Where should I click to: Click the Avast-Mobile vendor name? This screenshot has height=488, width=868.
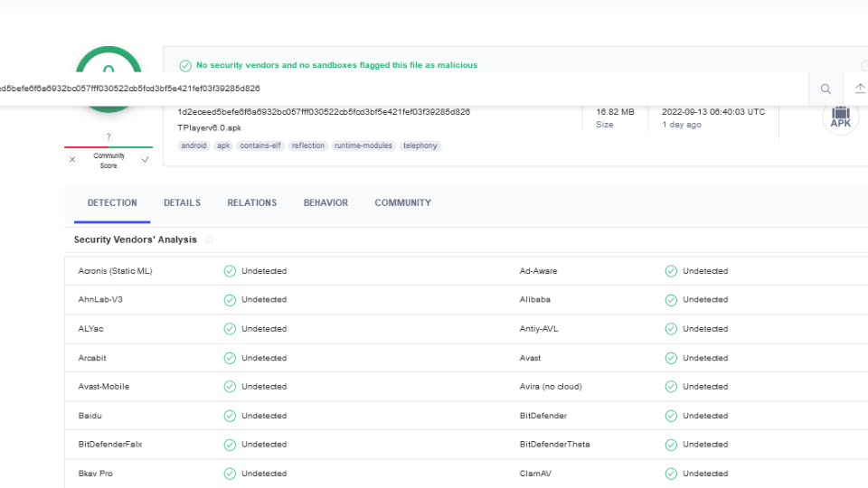pos(103,387)
